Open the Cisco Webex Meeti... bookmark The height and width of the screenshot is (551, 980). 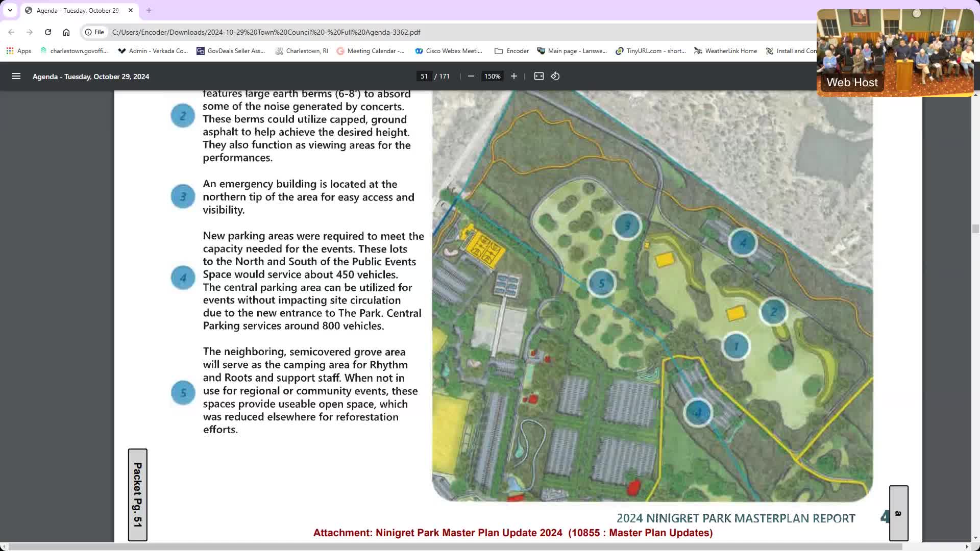pyautogui.click(x=449, y=51)
